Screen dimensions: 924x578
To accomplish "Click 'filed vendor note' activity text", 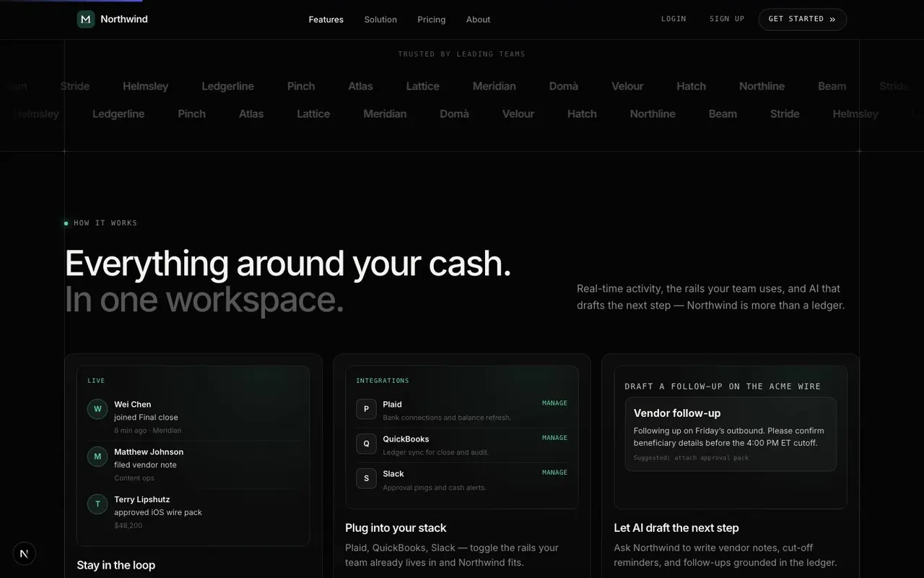I will 145,465.
